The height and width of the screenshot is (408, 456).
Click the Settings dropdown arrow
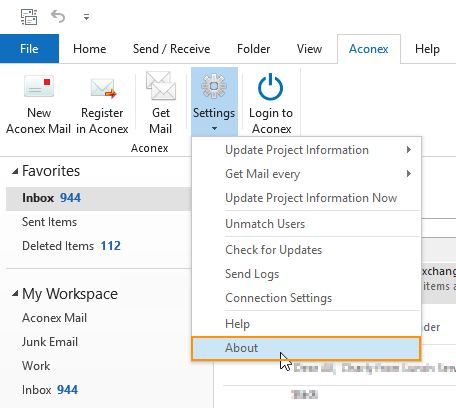(214, 129)
